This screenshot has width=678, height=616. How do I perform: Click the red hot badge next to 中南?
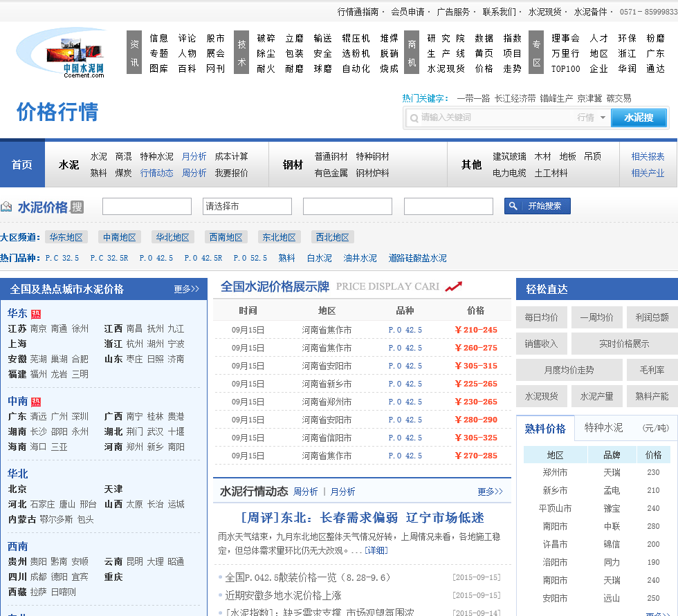tap(36, 402)
